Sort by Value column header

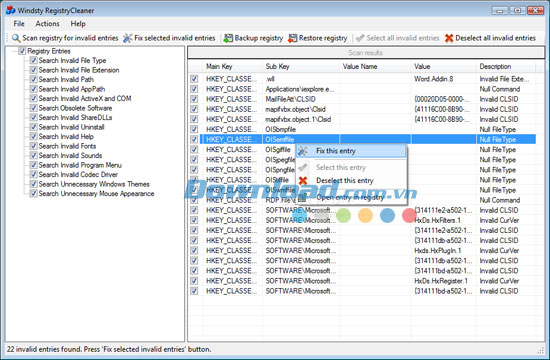pos(443,66)
